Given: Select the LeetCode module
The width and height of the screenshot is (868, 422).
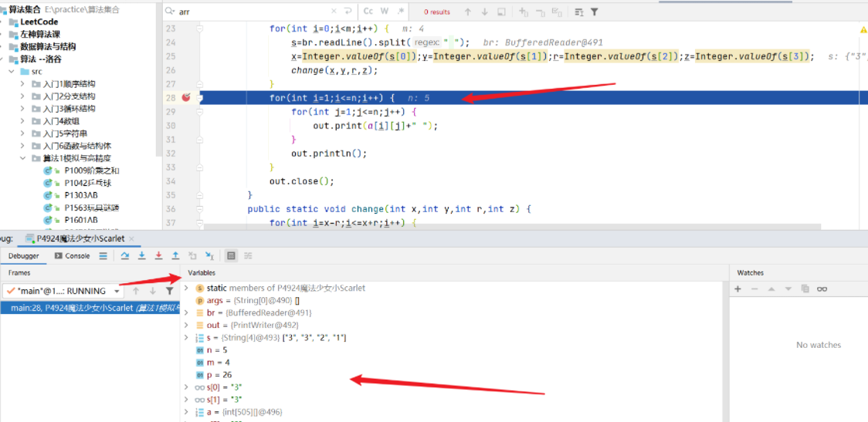Looking at the screenshot, I should point(39,22).
